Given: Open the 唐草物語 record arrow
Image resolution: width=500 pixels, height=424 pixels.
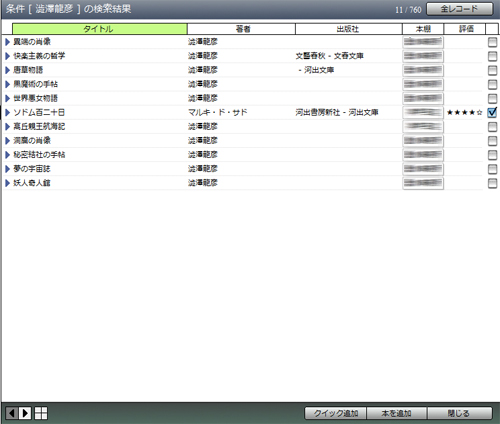Looking at the screenshot, I should [x=8, y=70].
